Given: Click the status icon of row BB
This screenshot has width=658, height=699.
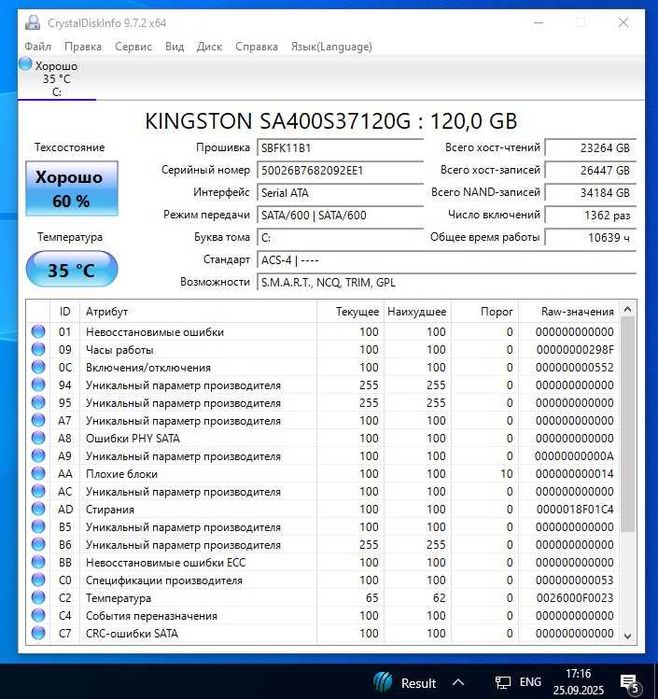Looking at the screenshot, I should [38, 562].
